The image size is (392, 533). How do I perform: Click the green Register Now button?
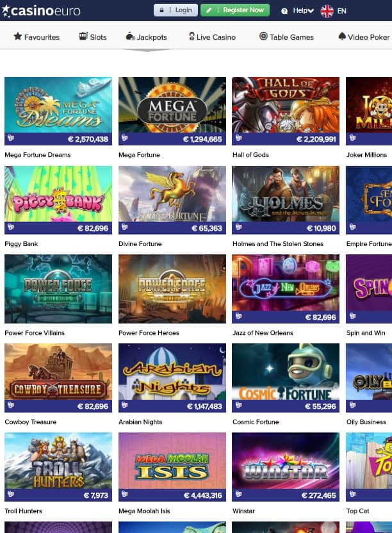tap(235, 10)
